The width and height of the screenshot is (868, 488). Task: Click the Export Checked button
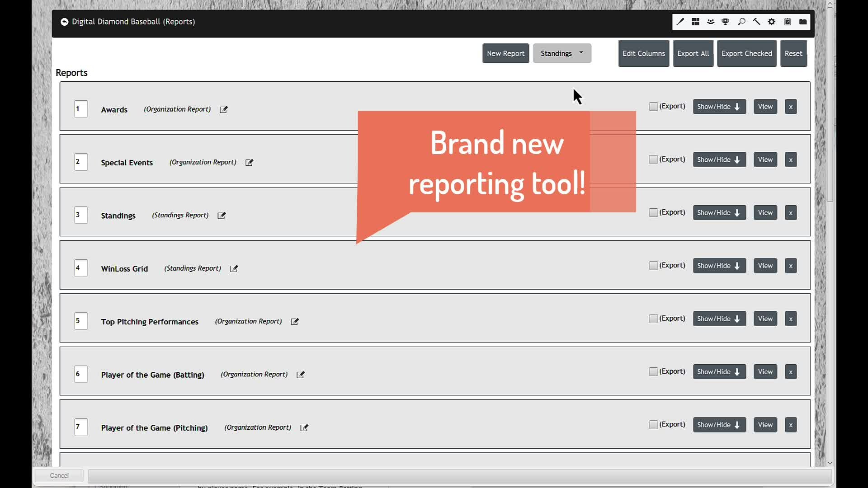coord(746,53)
